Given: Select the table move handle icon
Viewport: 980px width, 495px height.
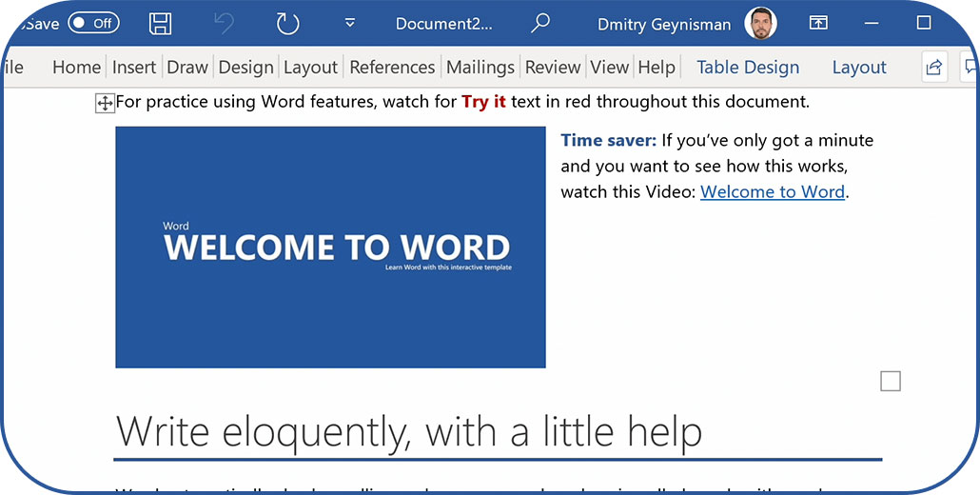Looking at the screenshot, I should [105, 103].
